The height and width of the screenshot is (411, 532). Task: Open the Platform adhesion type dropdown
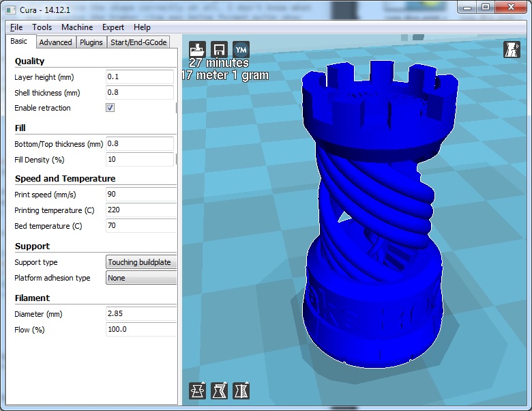point(141,277)
